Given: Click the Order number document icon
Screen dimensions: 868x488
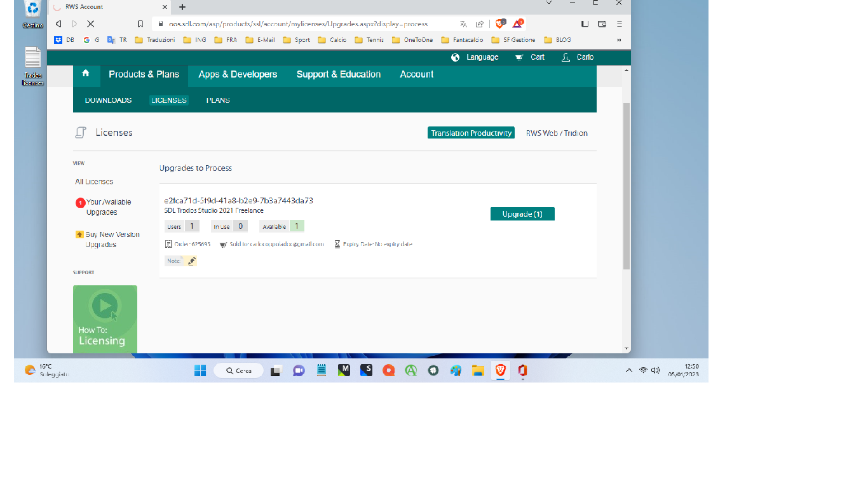Looking at the screenshot, I should click(168, 243).
